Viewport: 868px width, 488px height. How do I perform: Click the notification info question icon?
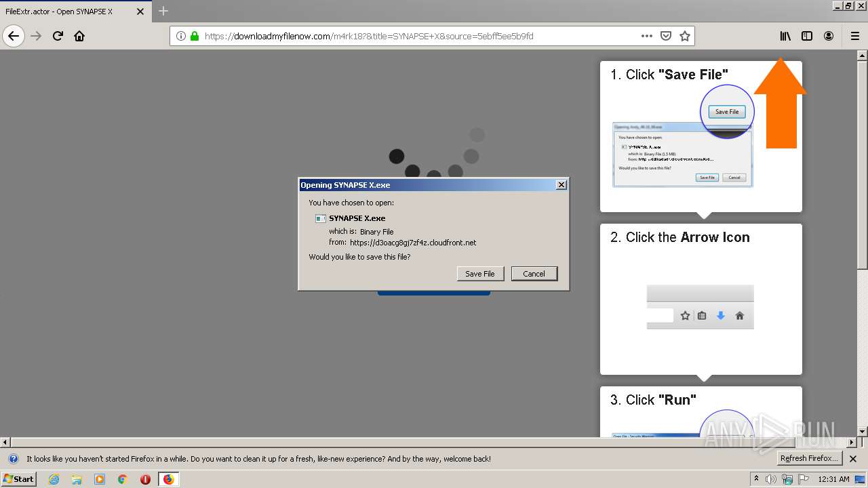[13, 459]
